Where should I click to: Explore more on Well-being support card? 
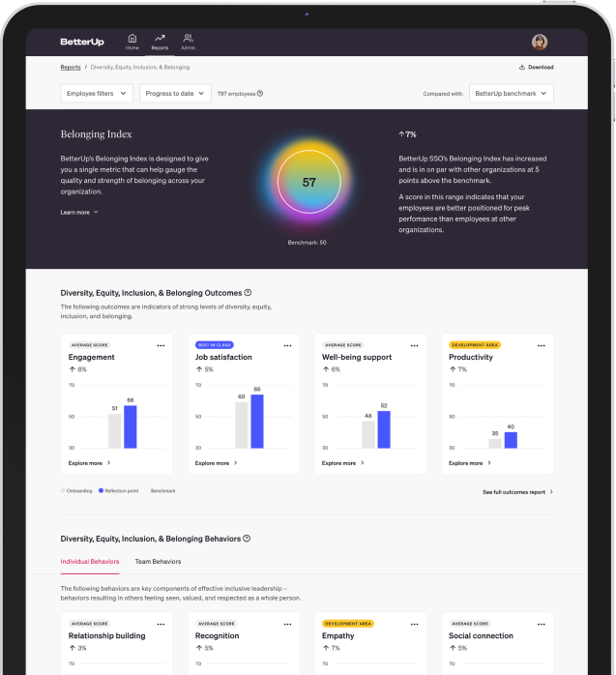point(343,463)
